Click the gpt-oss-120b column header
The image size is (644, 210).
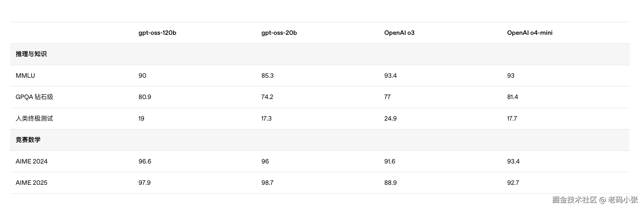click(x=157, y=33)
